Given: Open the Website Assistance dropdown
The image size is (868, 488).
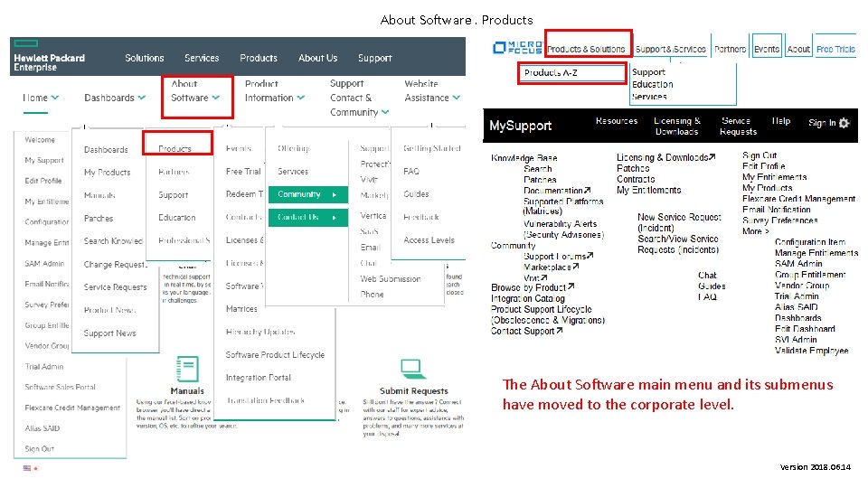Looking at the screenshot, I should [432, 90].
